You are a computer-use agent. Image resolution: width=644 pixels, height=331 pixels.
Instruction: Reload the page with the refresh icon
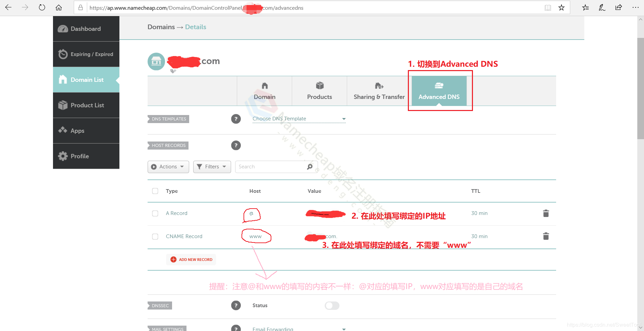42,7
